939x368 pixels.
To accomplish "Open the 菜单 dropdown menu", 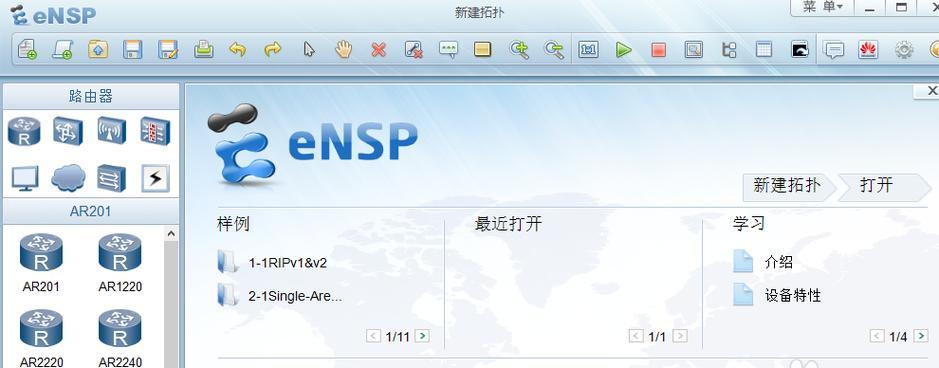I will pos(823,7).
